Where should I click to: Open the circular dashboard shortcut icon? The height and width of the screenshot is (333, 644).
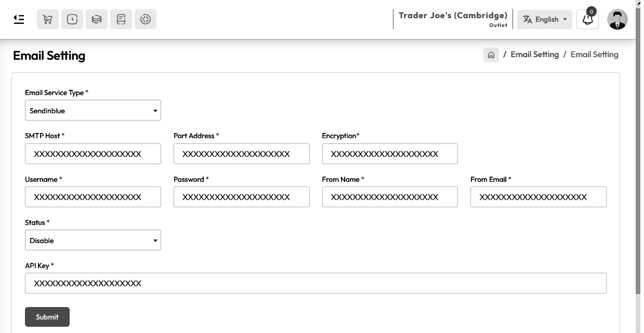click(146, 20)
